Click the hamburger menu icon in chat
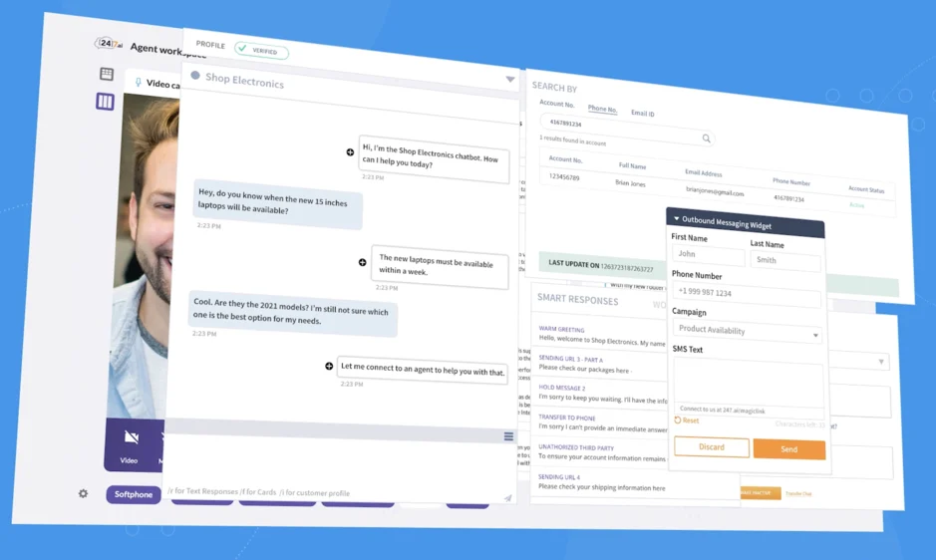Viewport: 936px width, 560px height. point(508,436)
